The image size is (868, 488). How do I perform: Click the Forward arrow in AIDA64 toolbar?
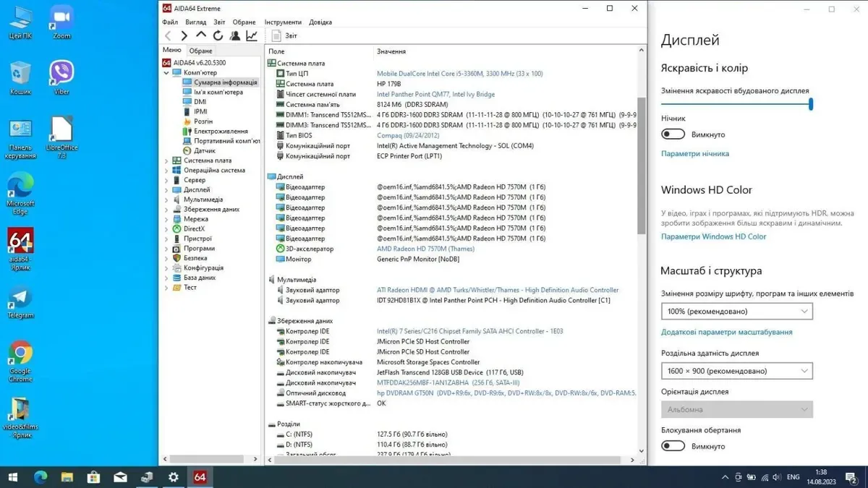pyautogui.click(x=184, y=35)
